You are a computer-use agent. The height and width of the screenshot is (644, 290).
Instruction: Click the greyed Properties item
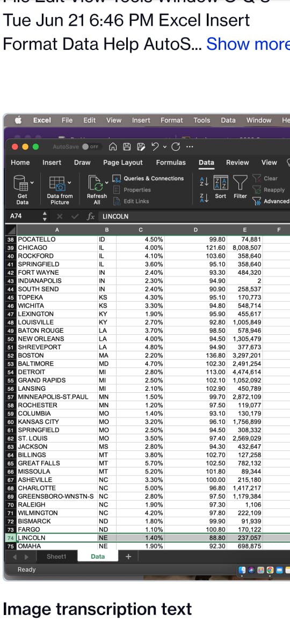[132, 189]
